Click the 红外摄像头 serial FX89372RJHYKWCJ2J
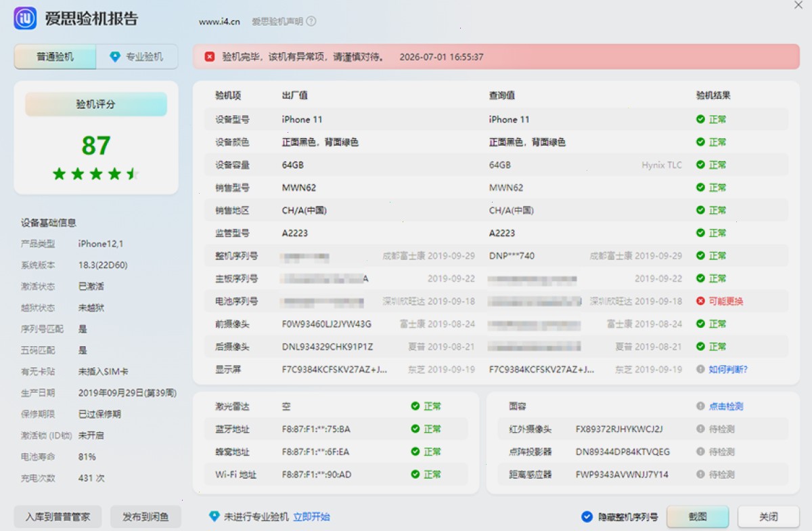 pos(619,429)
